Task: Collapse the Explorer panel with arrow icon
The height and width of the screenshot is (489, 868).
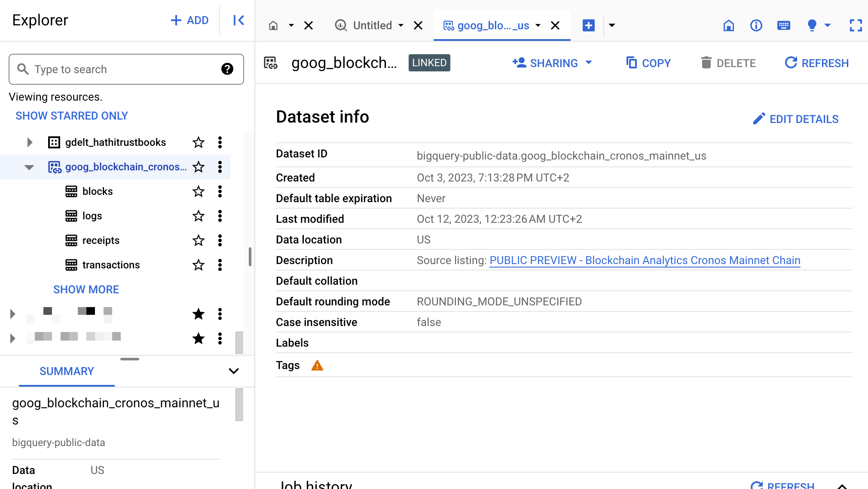Action: coord(238,20)
